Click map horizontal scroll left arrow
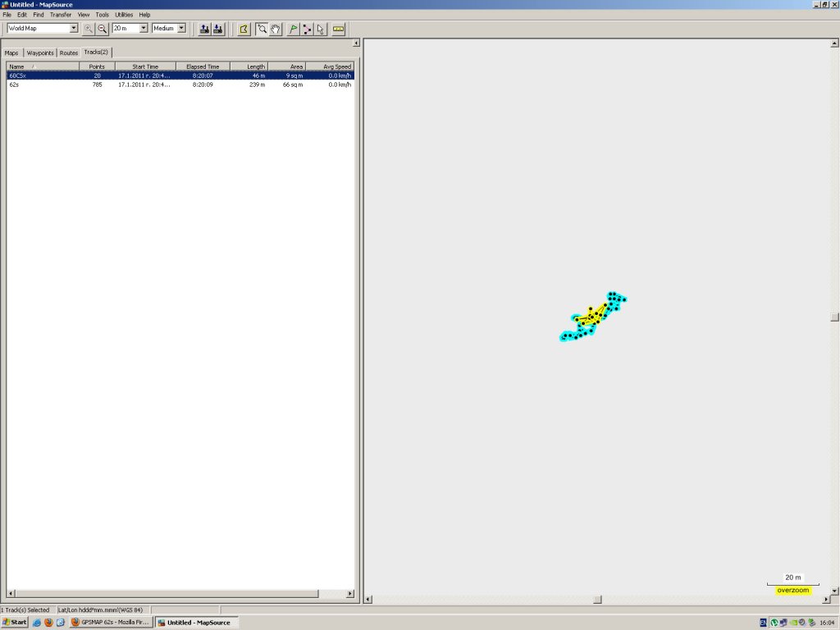Image resolution: width=840 pixels, height=630 pixels. (368, 600)
